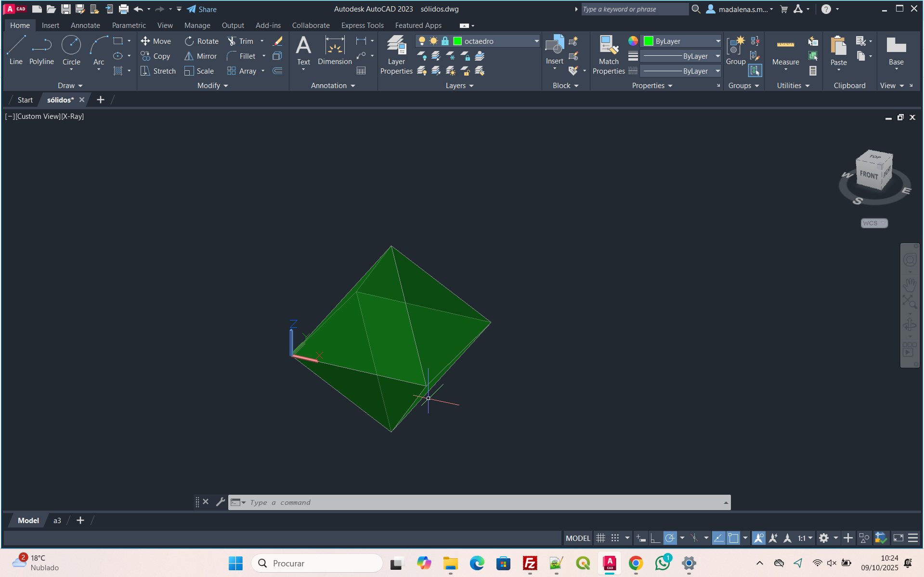The image size is (924, 577).
Task: Open the Layer Properties manager
Action: (396, 55)
